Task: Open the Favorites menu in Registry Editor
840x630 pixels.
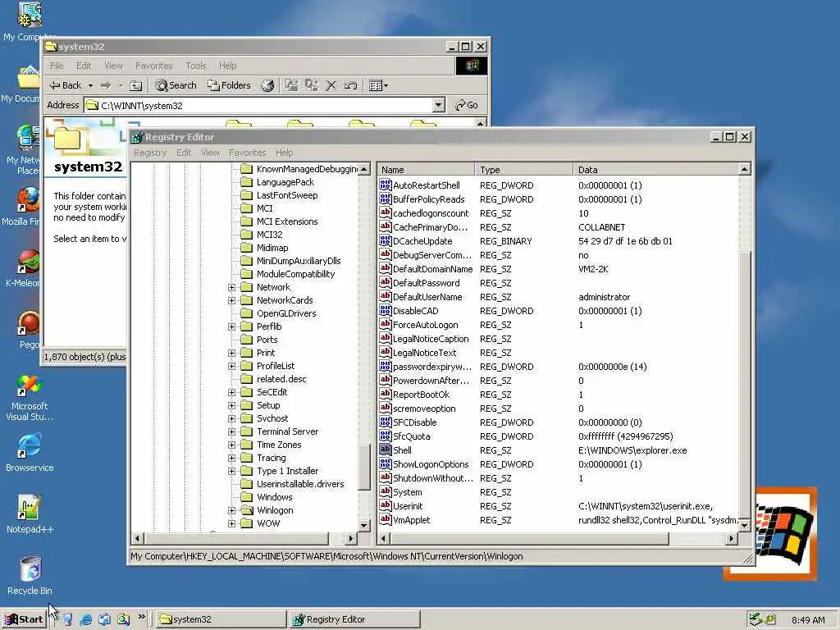Action: pos(247,153)
